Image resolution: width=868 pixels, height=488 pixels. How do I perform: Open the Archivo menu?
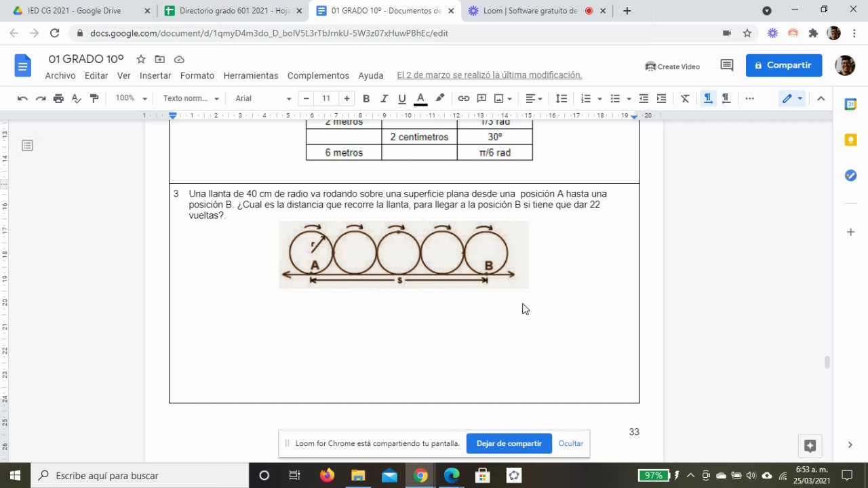pos(60,75)
